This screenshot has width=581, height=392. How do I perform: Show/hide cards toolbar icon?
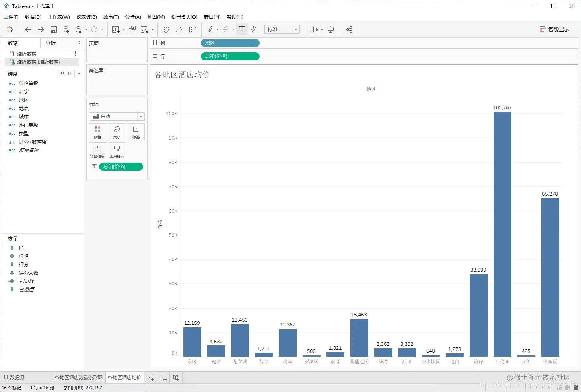click(x=315, y=29)
